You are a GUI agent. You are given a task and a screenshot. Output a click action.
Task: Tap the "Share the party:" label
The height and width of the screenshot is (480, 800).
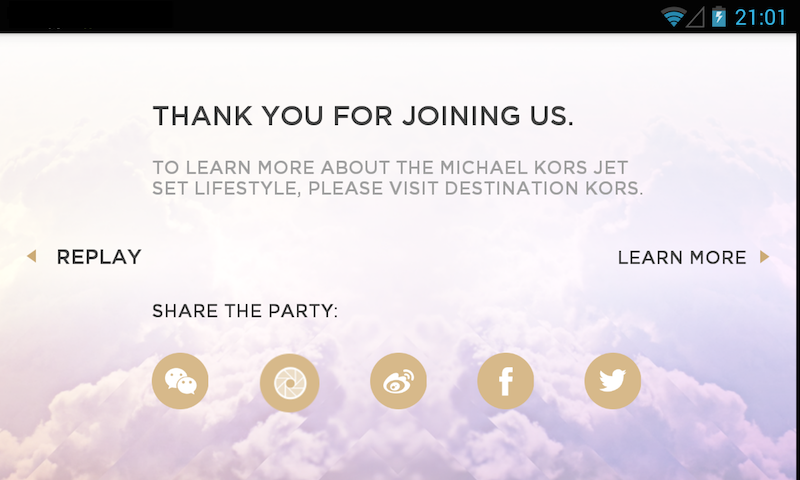(x=245, y=311)
